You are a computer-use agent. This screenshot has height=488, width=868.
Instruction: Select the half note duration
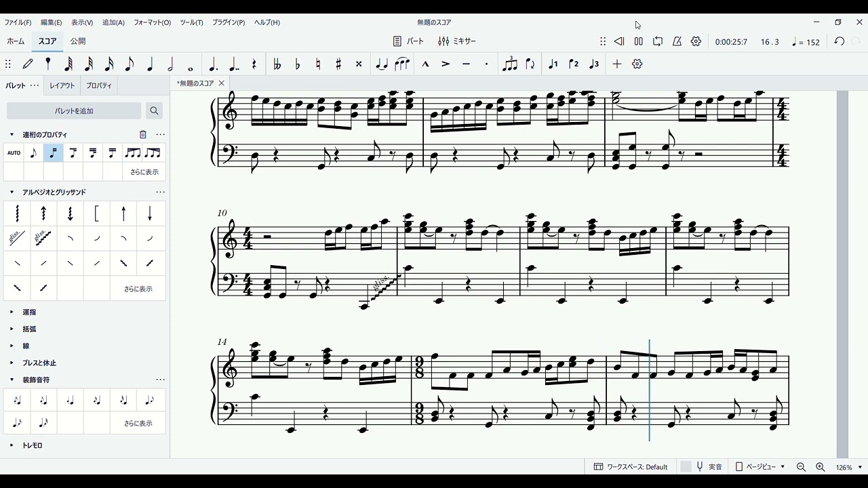(170, 64)
